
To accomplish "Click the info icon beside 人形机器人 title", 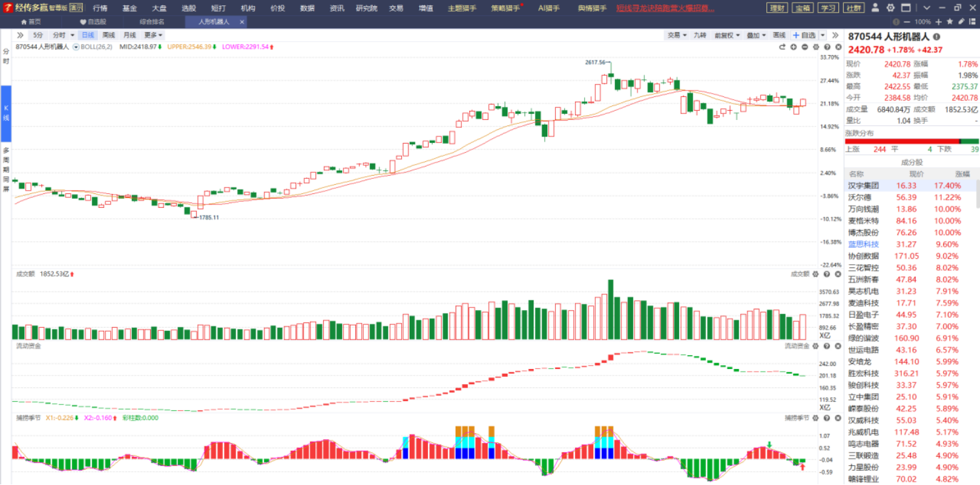I will point(937,37).
